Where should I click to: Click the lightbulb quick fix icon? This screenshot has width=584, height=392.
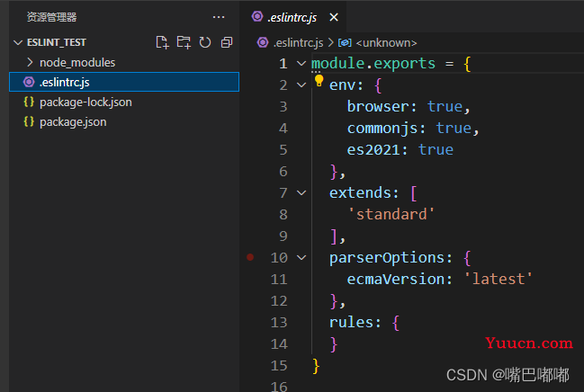319,81
